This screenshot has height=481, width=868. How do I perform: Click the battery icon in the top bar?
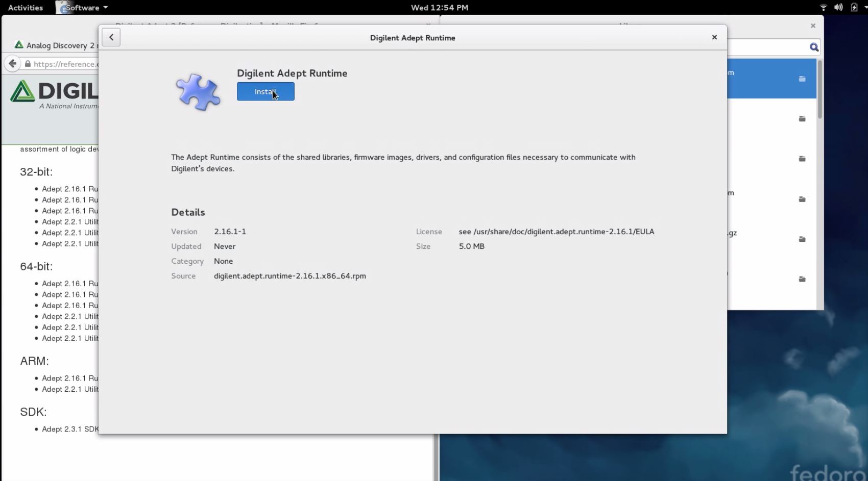(x=854, y=8)
